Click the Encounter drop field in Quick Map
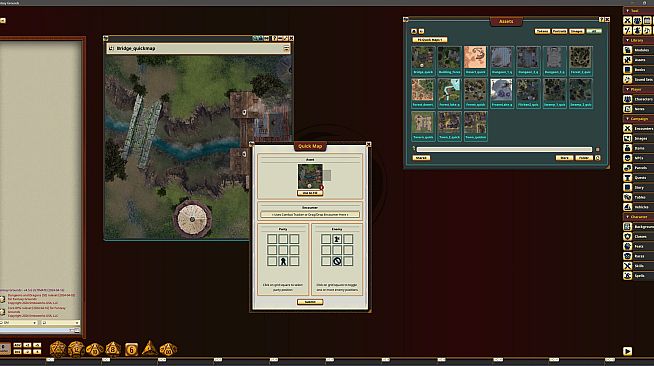 click(310, 215)
